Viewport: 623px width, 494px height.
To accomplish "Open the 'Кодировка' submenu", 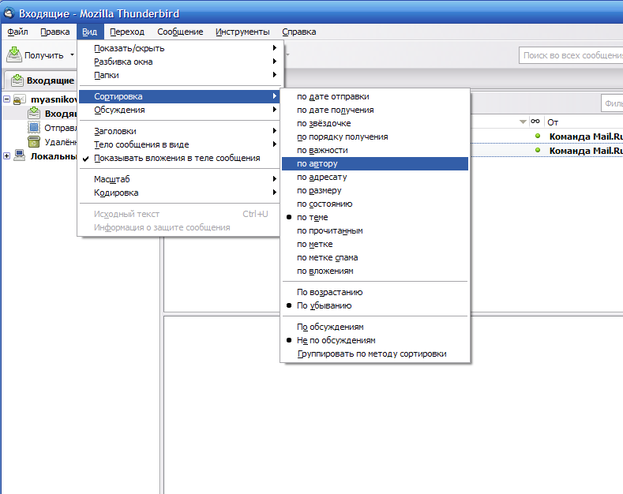I will click(x=180, y=193).
